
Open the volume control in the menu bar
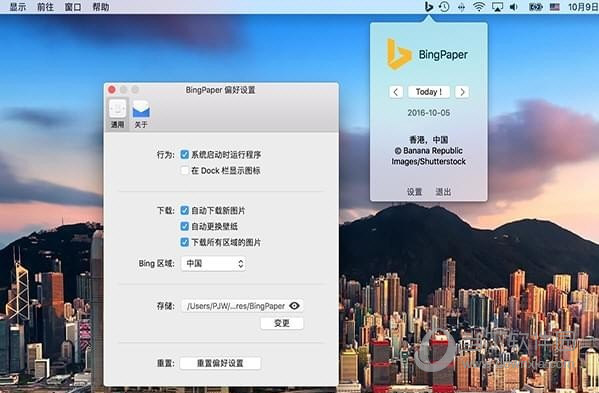point(514,6)
